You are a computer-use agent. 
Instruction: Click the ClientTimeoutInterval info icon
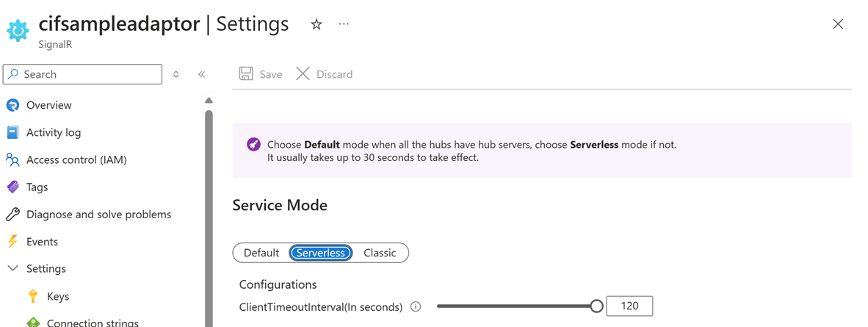(416, 306)
